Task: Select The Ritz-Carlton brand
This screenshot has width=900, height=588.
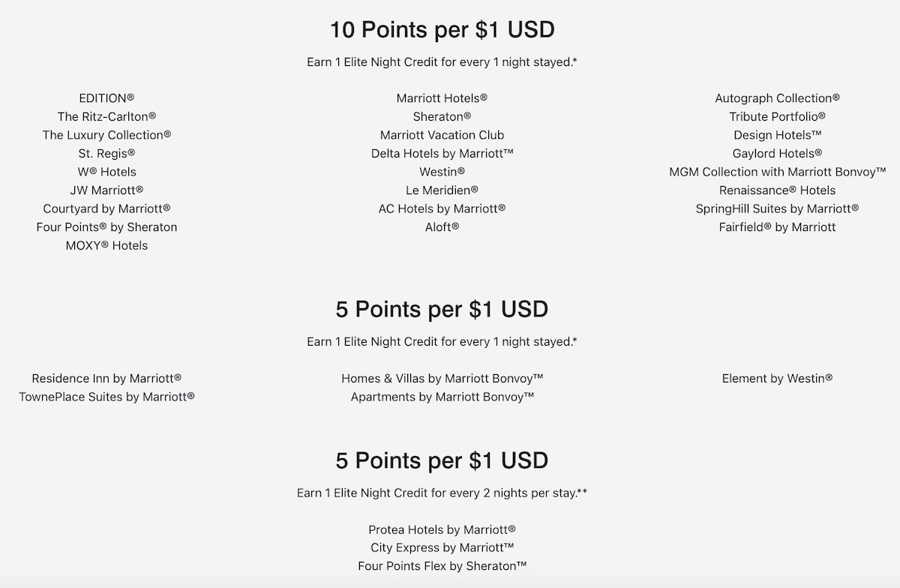Action: pyautogui.click(x=106, y=116)
